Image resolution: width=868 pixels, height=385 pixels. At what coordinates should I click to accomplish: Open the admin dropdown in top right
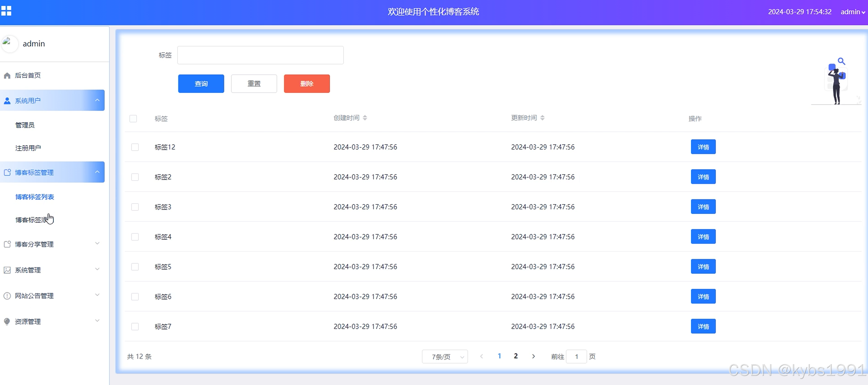[x=852, y=12]
